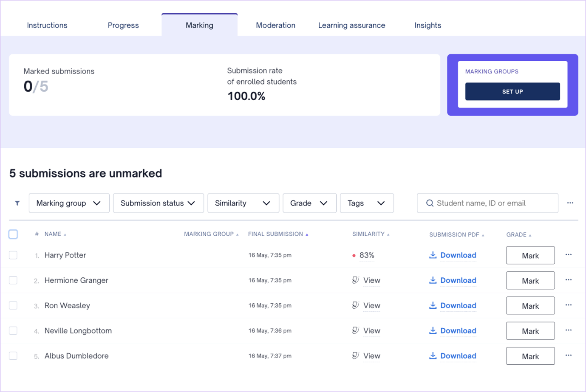Open row options menu for Albus Dumbledore
The width and height of the screenshot is (586, 392).
568,355
